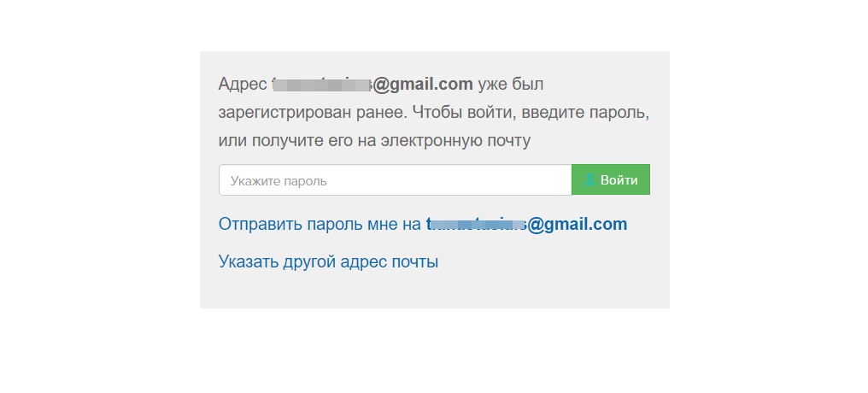Log in using the green Войти button
Screen dimensions: 868x393
click(x=611, y=179)
